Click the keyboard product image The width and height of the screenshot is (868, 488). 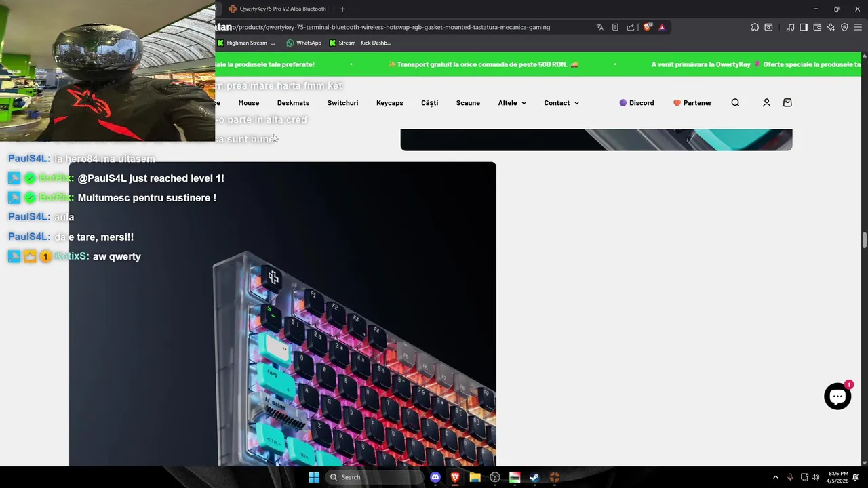(283, 314)
